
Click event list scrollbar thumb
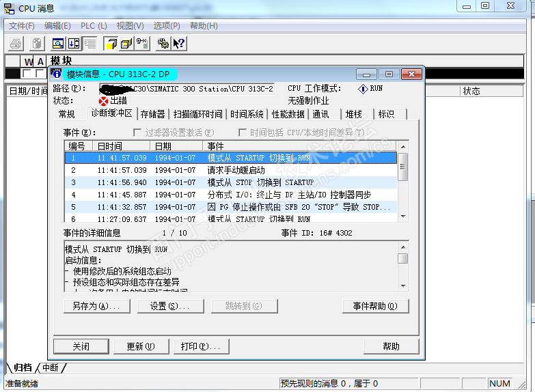pyautogui.click(x=403, y=167)
